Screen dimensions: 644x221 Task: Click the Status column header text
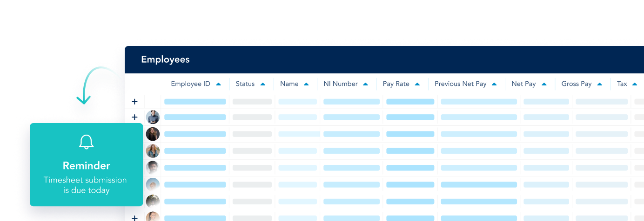[x=245, y=84]
